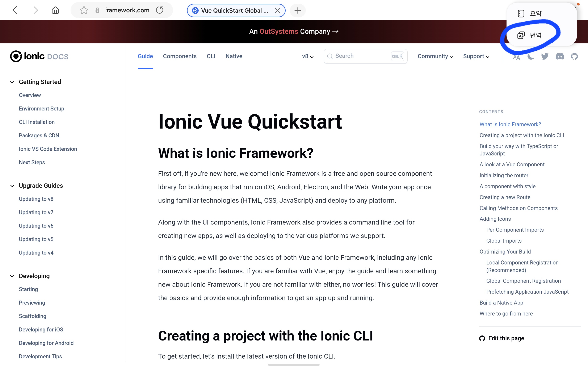Open Scaffolding in sidebar

point(33,316)
